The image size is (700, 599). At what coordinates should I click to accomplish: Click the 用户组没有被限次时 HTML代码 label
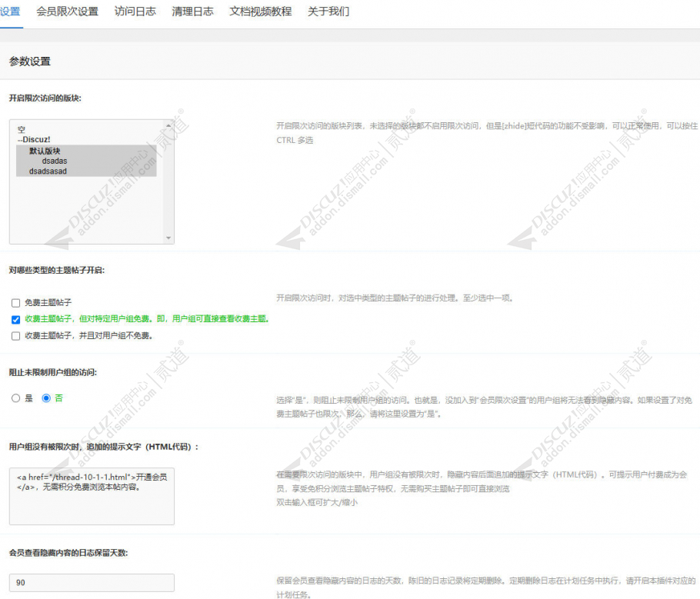point(104,447)
